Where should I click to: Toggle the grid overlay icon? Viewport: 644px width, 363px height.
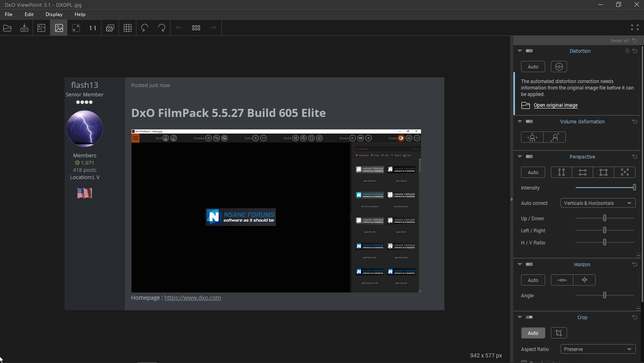click(x=128, y=28)
